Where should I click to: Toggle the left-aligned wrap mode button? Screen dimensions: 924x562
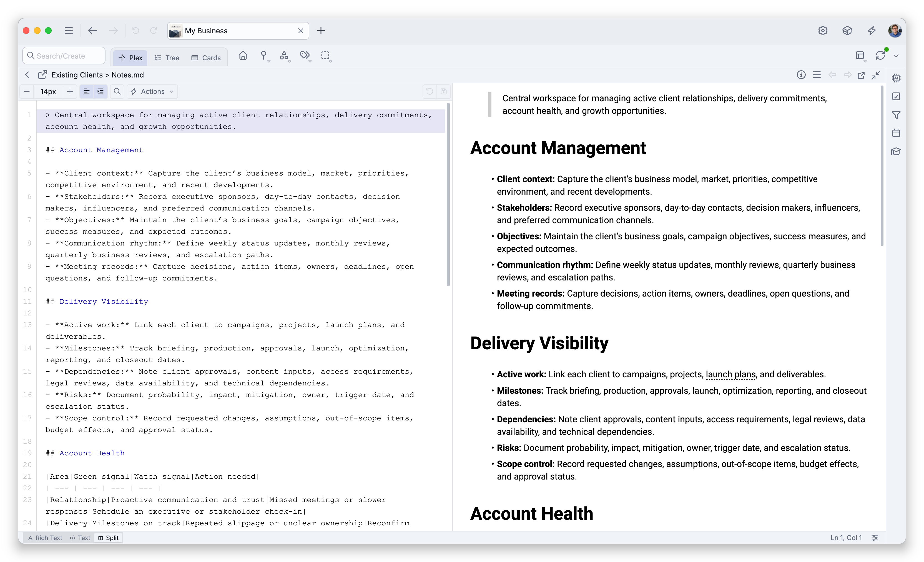tap(86, 91)
